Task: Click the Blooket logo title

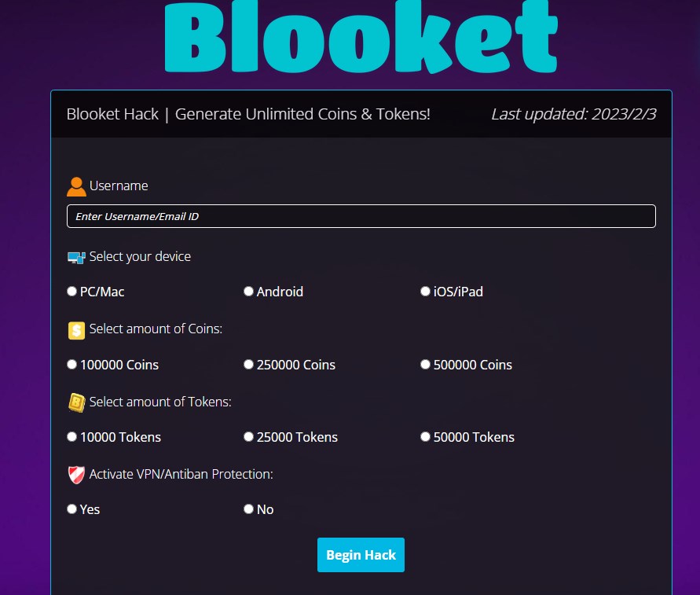Action: 361,38
